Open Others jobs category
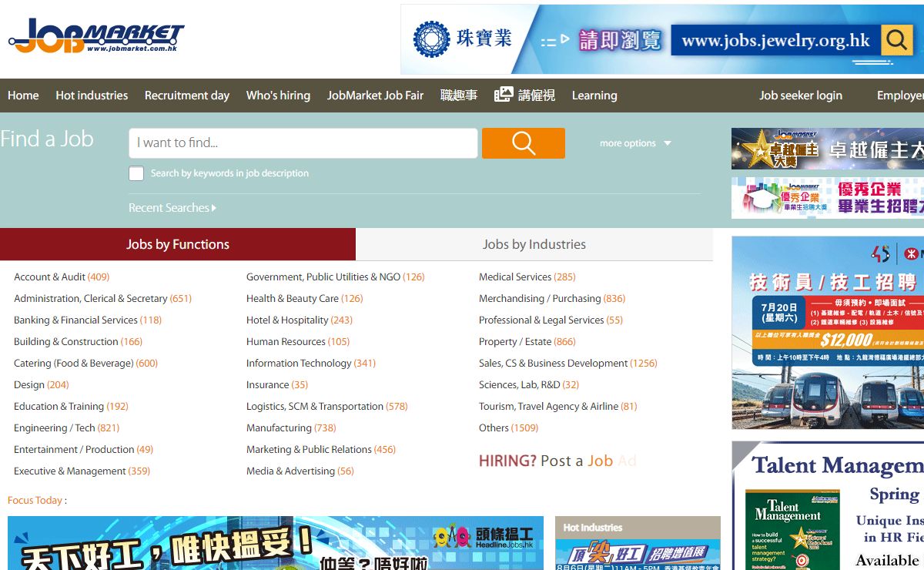 point(508,427)
